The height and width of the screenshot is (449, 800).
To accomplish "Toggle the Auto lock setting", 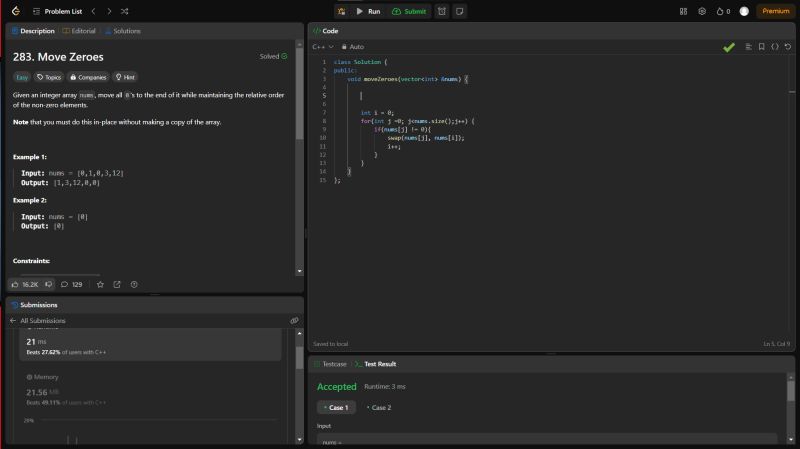I will tap(353, 47).
